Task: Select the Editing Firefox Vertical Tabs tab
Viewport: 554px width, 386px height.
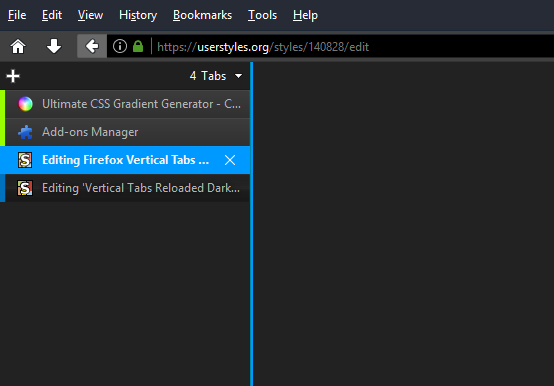Action: click(x=125, y=160)
